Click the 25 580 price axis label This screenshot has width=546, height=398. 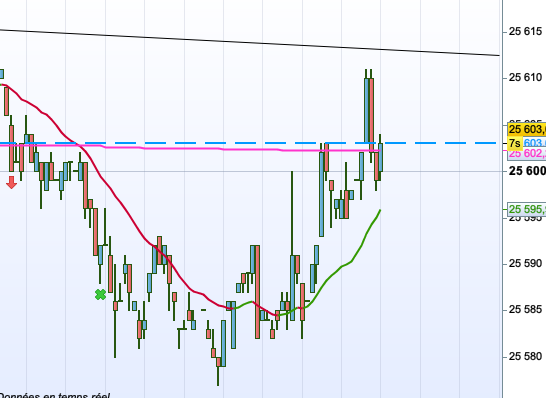(x=525, y=357)
